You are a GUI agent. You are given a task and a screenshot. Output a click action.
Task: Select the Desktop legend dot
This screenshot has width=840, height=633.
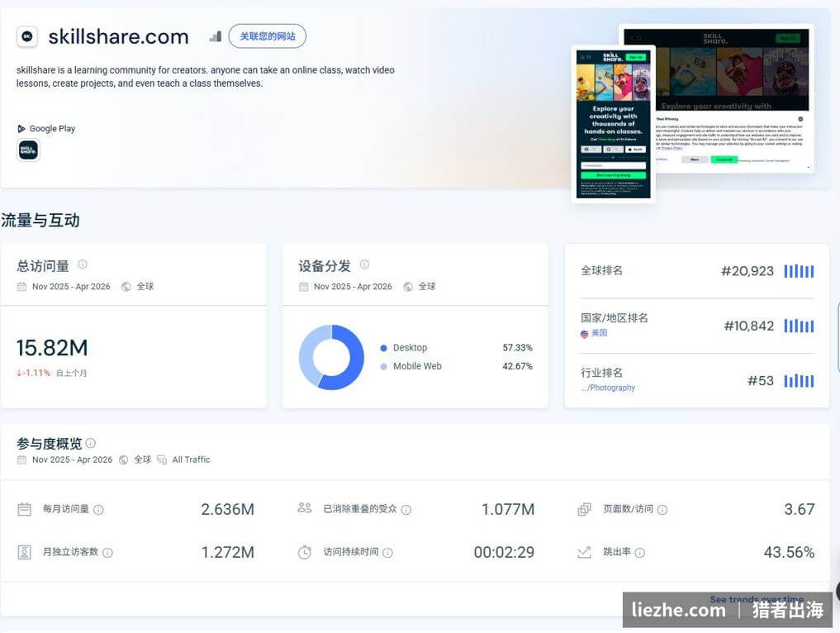383,349
